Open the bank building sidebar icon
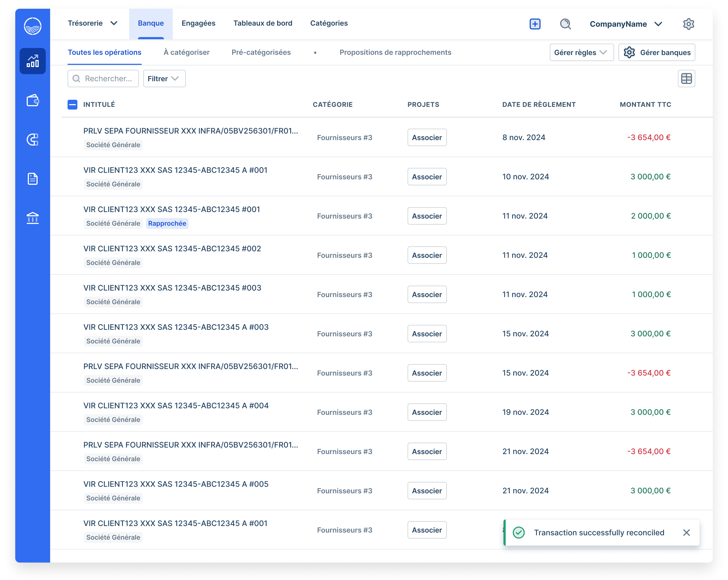 click(32, 218)
